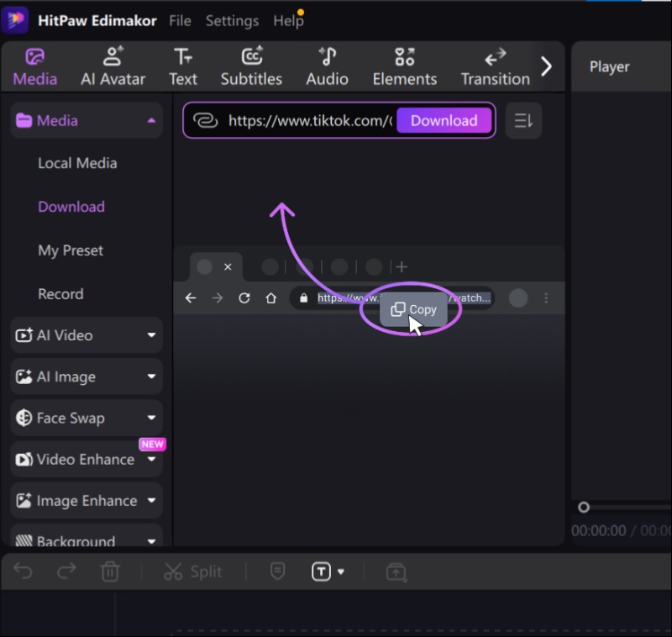Select Download in the sidebar

pyautogui.click(x=71, y=207)
